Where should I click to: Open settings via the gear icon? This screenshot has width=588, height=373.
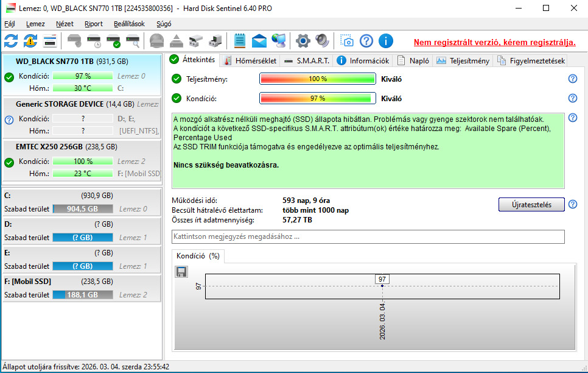click(303, 41)
